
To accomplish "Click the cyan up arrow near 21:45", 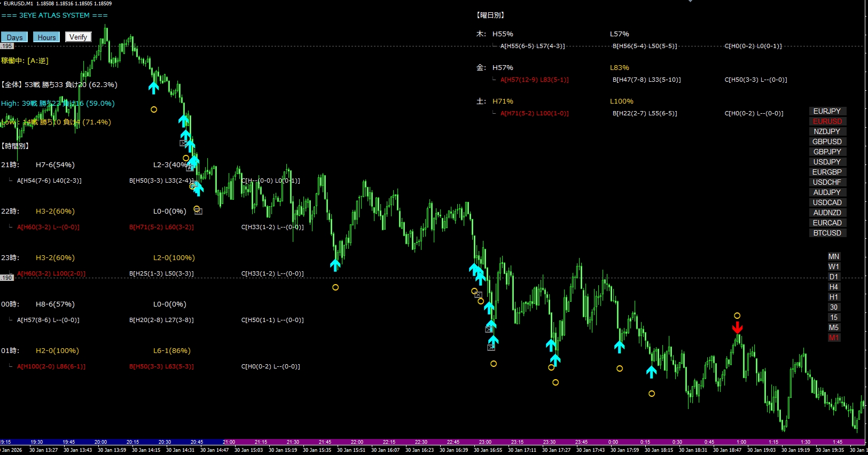I will (x=335, y=264).
